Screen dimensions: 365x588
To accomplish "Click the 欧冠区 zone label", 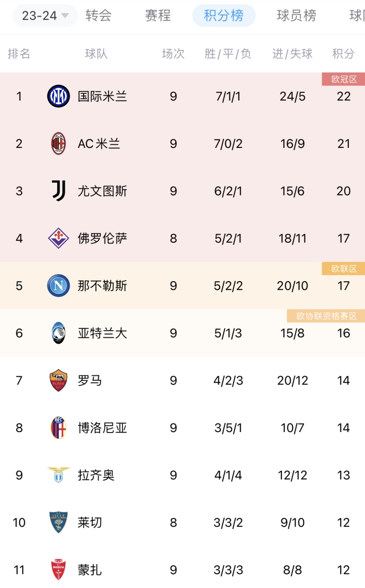I will (344, 79).
